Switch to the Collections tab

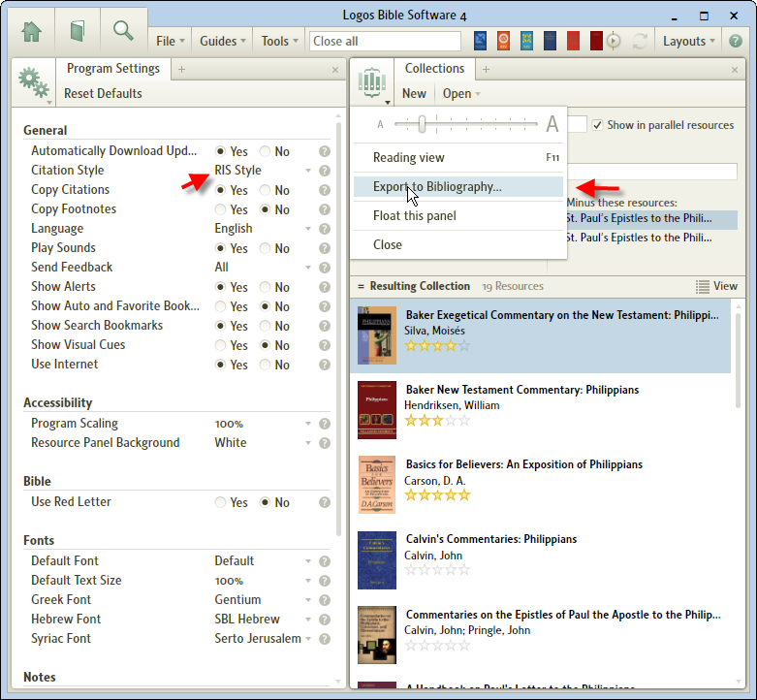click(434, 69)
